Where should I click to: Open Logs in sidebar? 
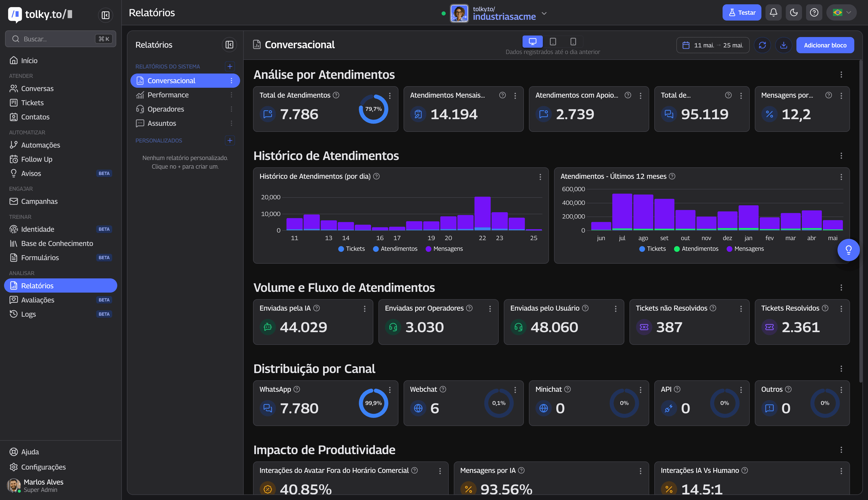pyautogui.click(x=60, y=314)
